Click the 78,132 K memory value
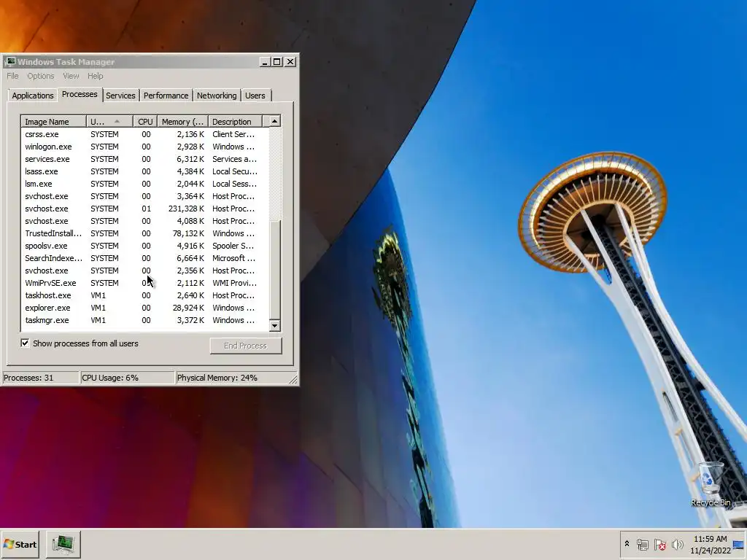 189,233
